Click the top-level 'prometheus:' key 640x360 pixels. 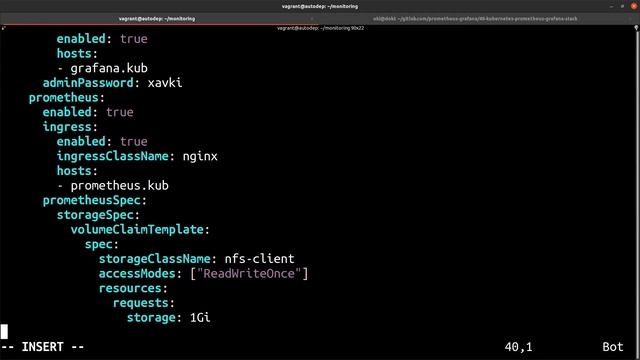point(67,98)
